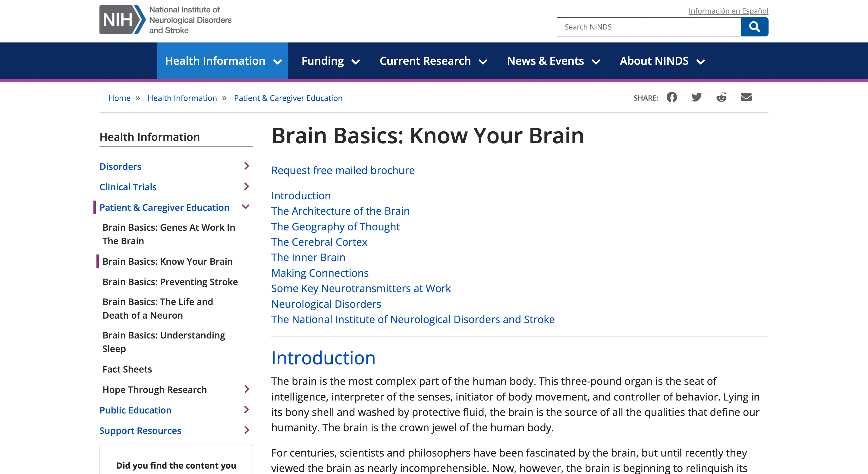Collapse Patient & Caregiver Education section chevron

(x=246, y=207)
